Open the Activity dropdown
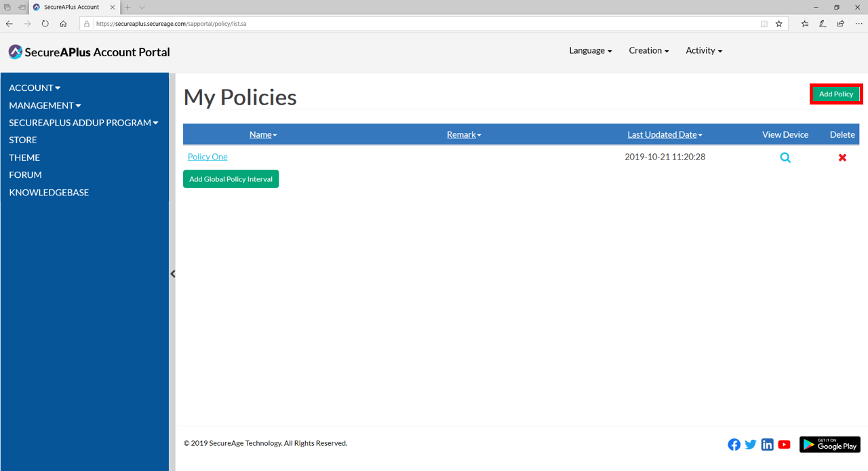The height and width of the screenshot is (471, 868). click(x=703, y=50)
